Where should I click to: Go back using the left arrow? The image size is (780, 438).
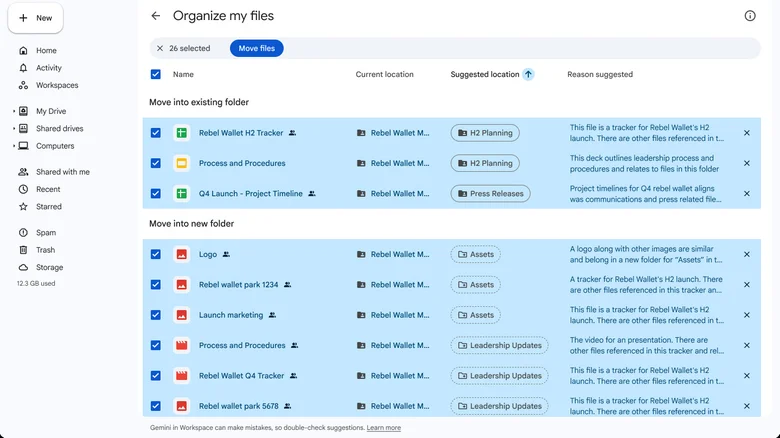pos(156,16)
